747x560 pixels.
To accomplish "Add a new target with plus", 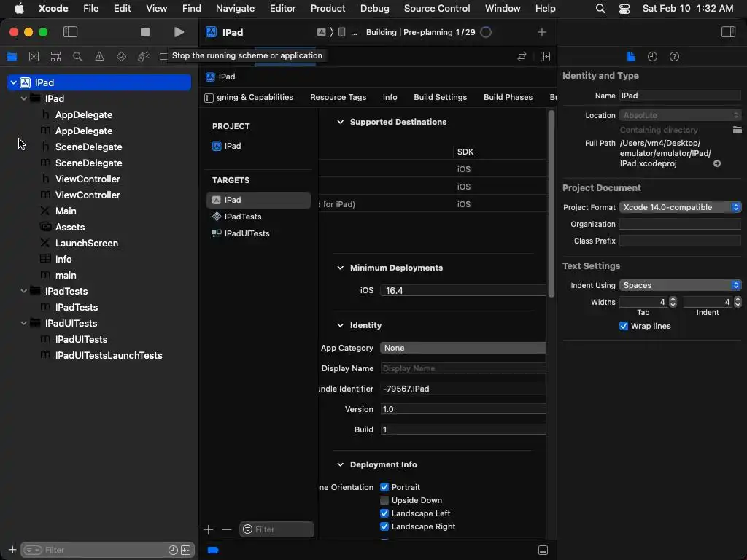I will 208,529.
